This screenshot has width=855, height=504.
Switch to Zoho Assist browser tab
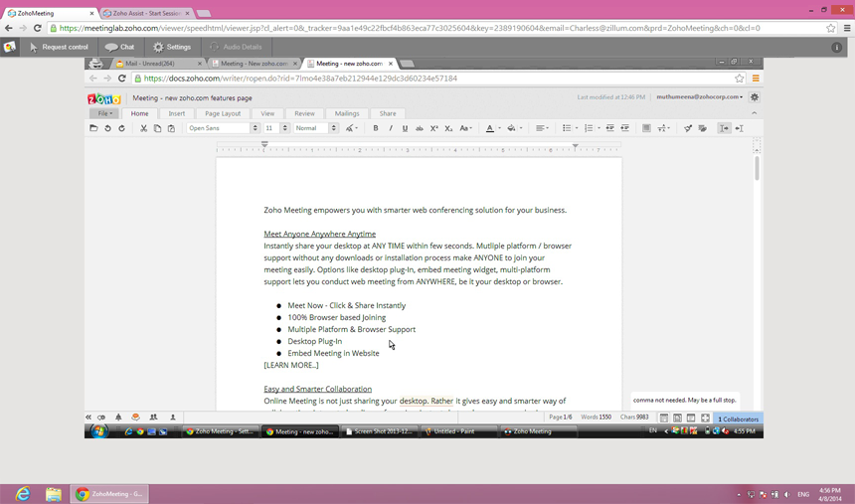click(147, 13)
